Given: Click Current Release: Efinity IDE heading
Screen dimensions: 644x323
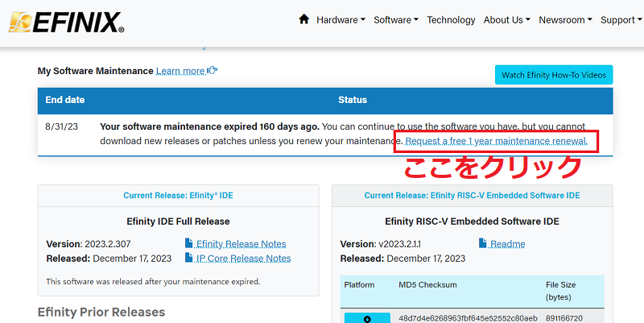Looking at the screenshot, I should (178, 196).
